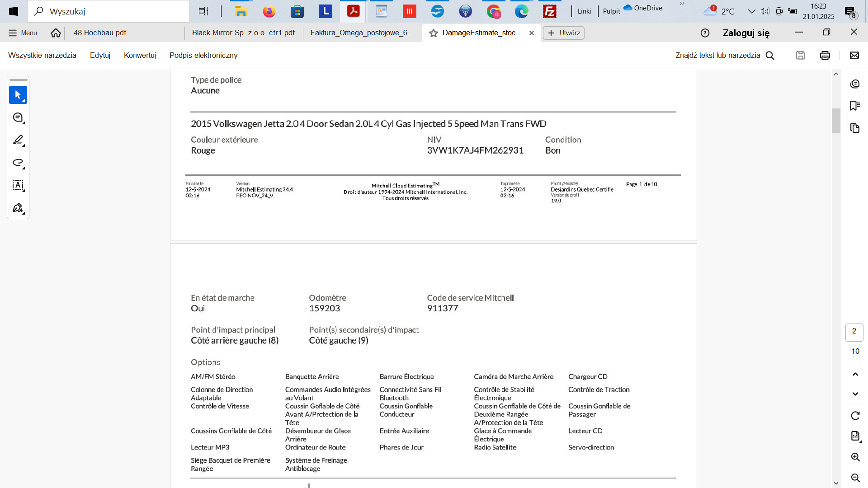Show hidden system tray icons

[751, 11]
